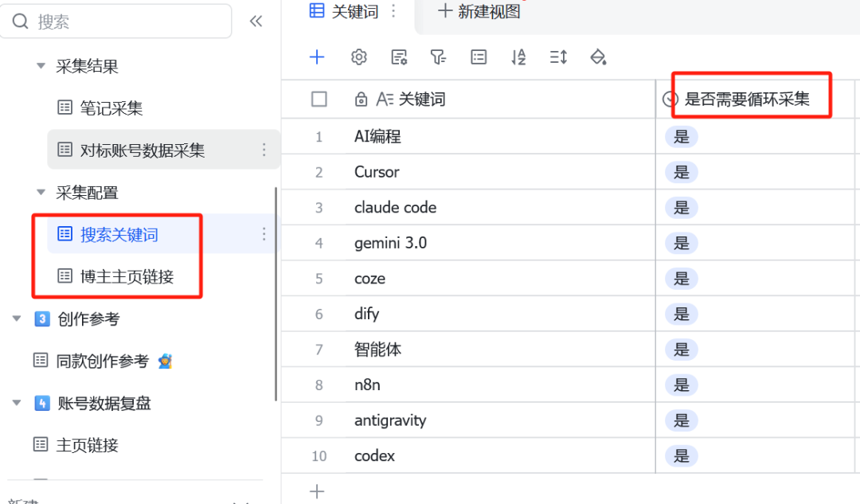Select the dify keyword cell
The height and width of the screenshot is (504, 860).
500,314
